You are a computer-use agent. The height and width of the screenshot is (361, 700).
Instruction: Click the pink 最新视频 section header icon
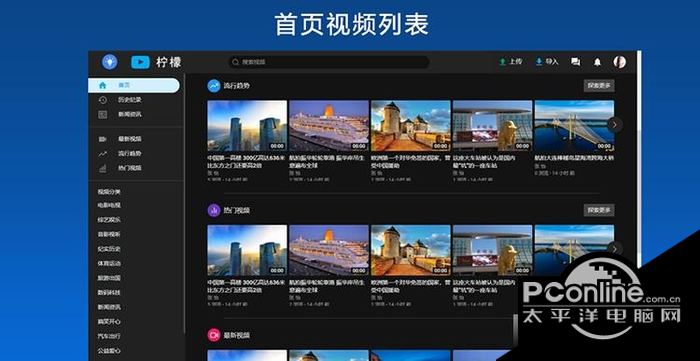pos(214,335)
